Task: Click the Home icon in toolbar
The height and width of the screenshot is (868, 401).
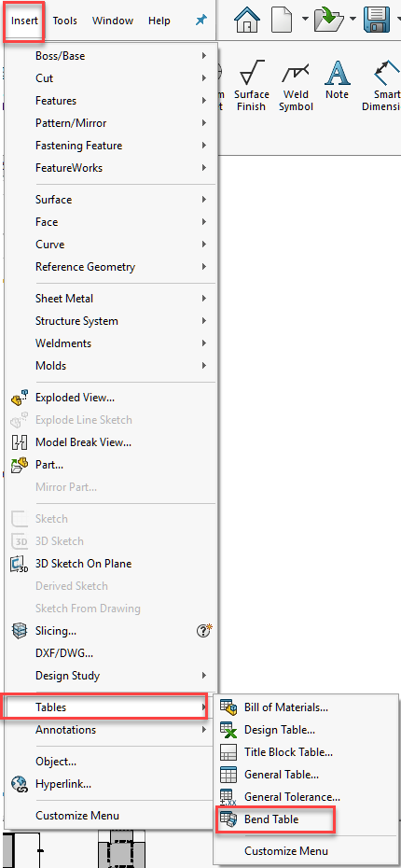Action: tap(247, 20)
